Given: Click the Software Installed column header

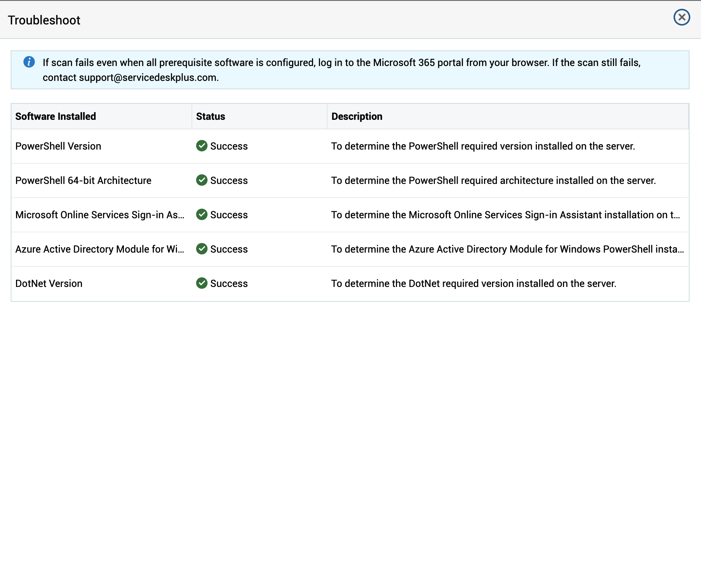Looking at the screenshot, I should 56,116.
